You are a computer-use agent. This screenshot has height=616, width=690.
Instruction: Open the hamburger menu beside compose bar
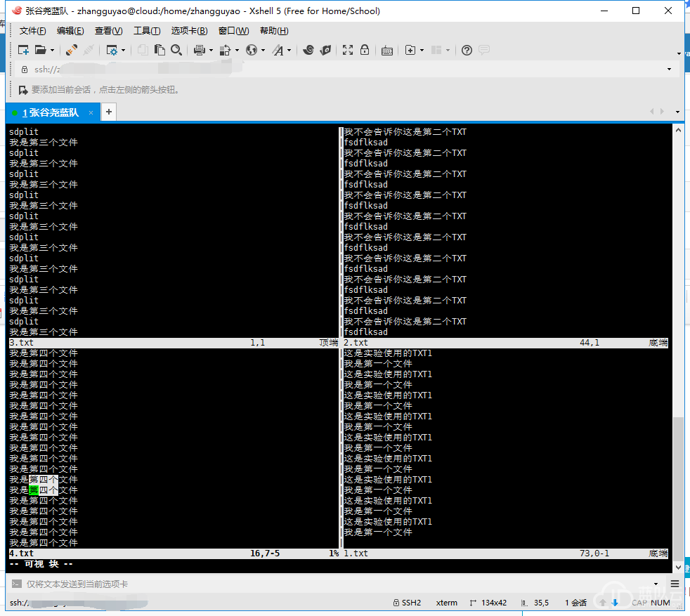click(675, 584)
